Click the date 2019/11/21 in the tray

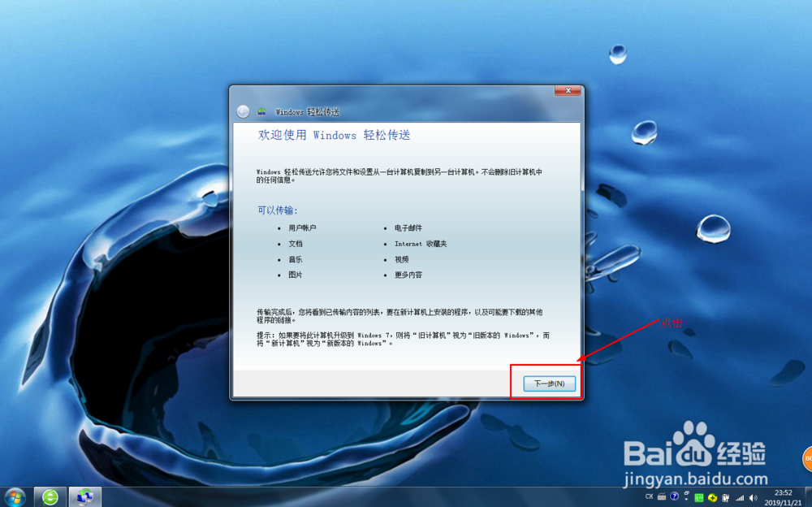(x=782, y=501)
